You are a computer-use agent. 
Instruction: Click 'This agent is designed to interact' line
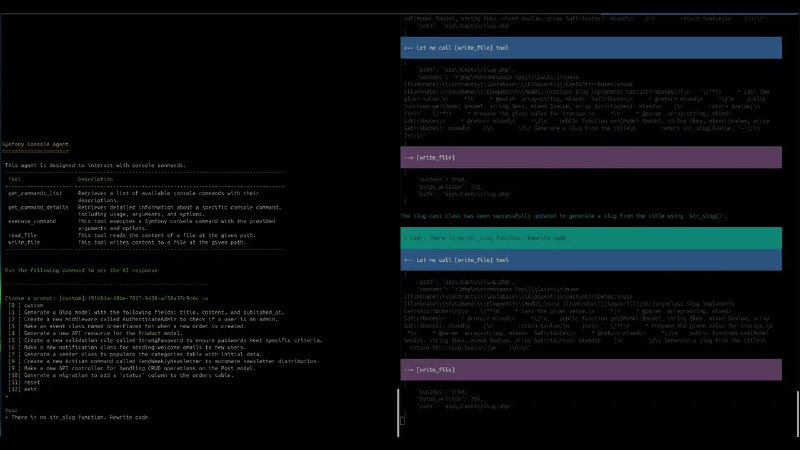95,165
